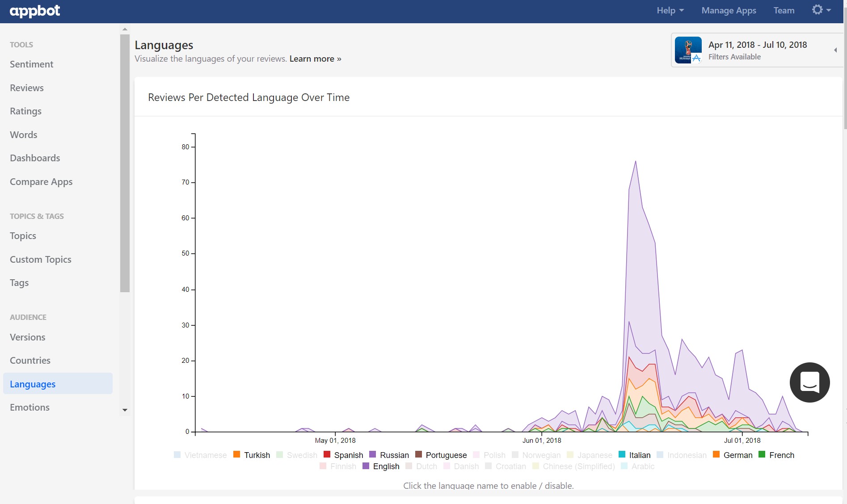Click the Learn more link
Screen dimensions: 847x504
click(315, 59)
